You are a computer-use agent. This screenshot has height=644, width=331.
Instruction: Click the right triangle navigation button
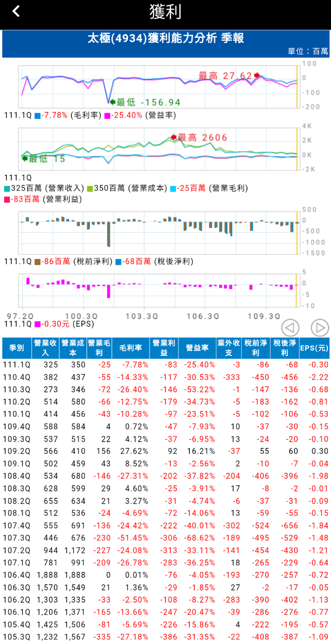click(x=320, y=328)
